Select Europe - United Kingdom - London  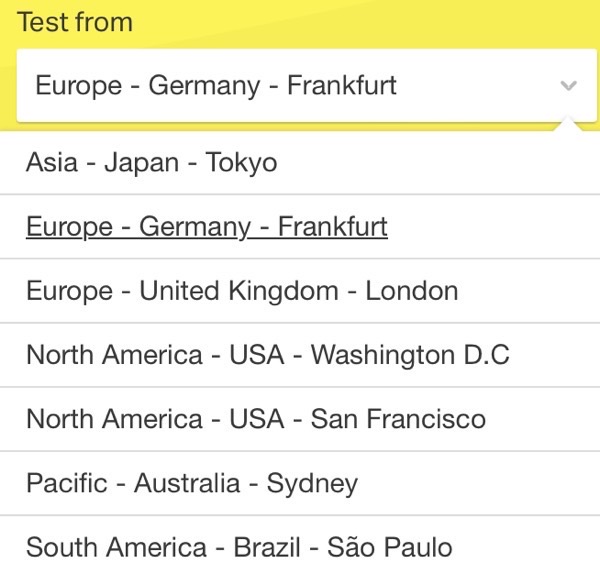click(242, 291)
